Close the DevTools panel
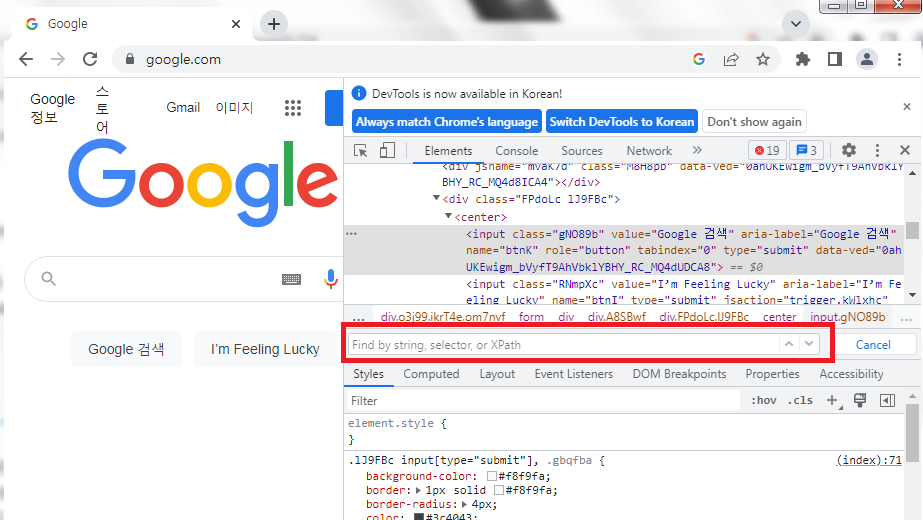 click(x=905, y=150)
